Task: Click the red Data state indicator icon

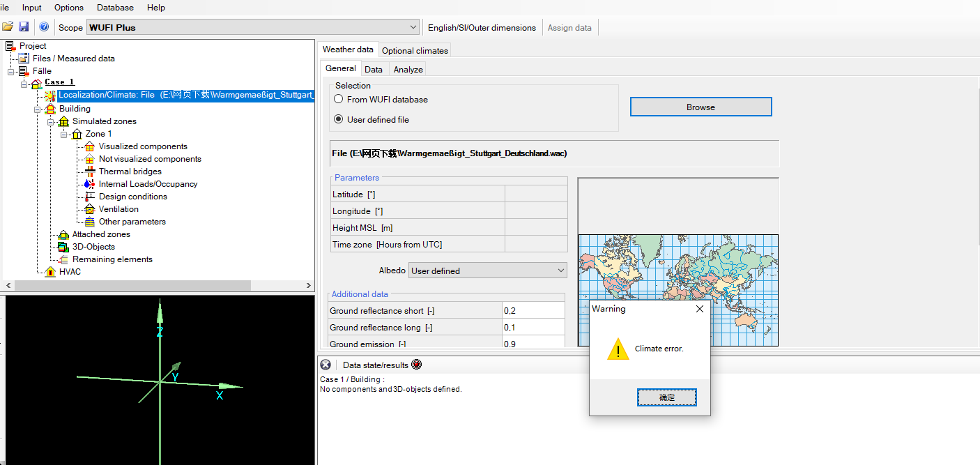Action: 417,365
